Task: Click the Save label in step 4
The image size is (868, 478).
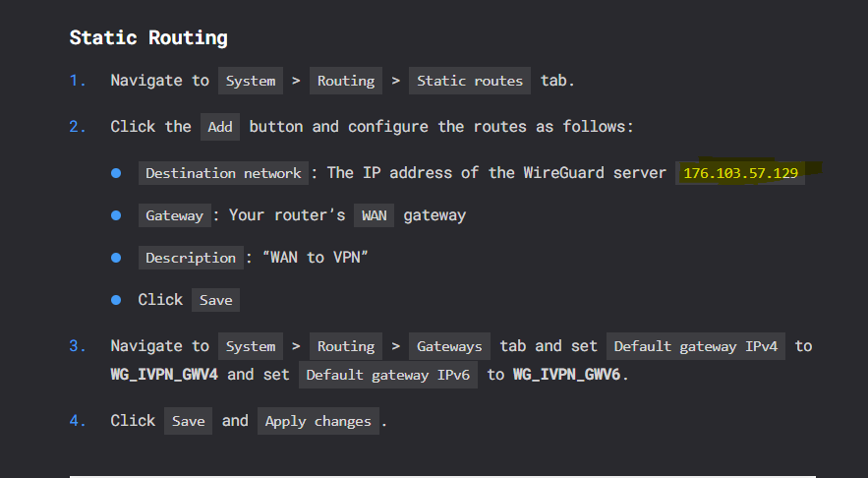Action: pos(188,421)
